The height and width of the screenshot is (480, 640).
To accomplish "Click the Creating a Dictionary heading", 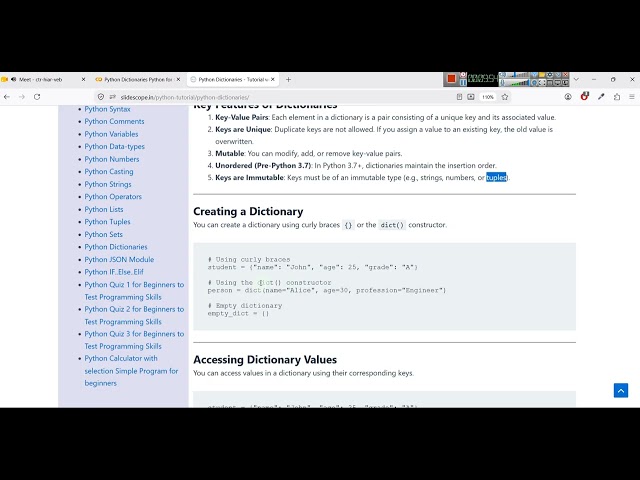I will point(248,211).
